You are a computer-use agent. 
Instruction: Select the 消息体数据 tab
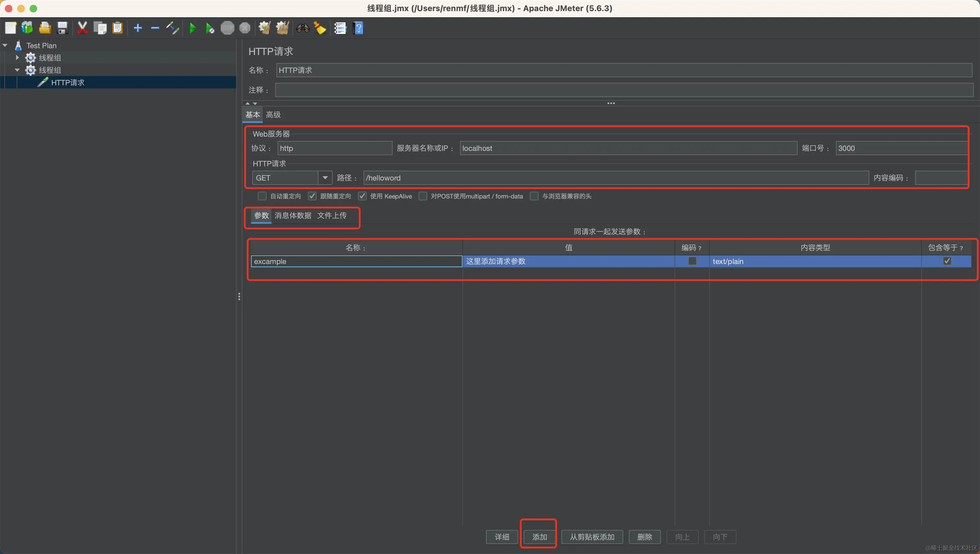(x=293, y=215)
